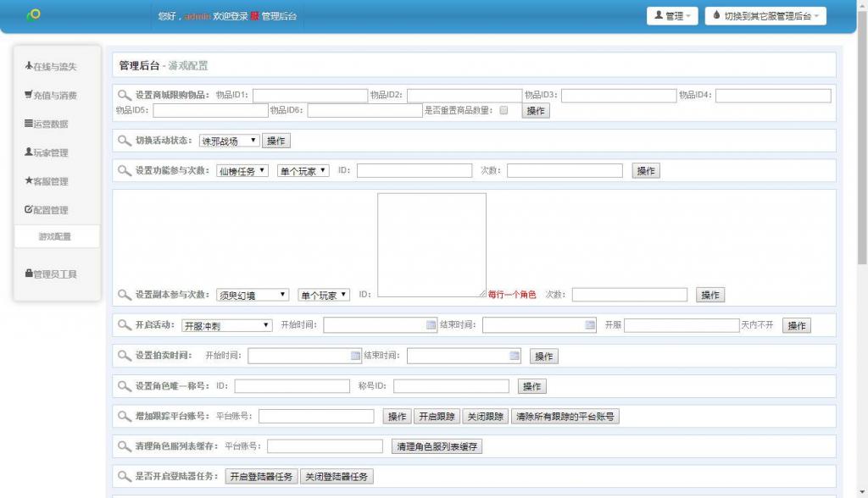Click the shopping cart icon for 充值与消费

(x=29, y=95)
